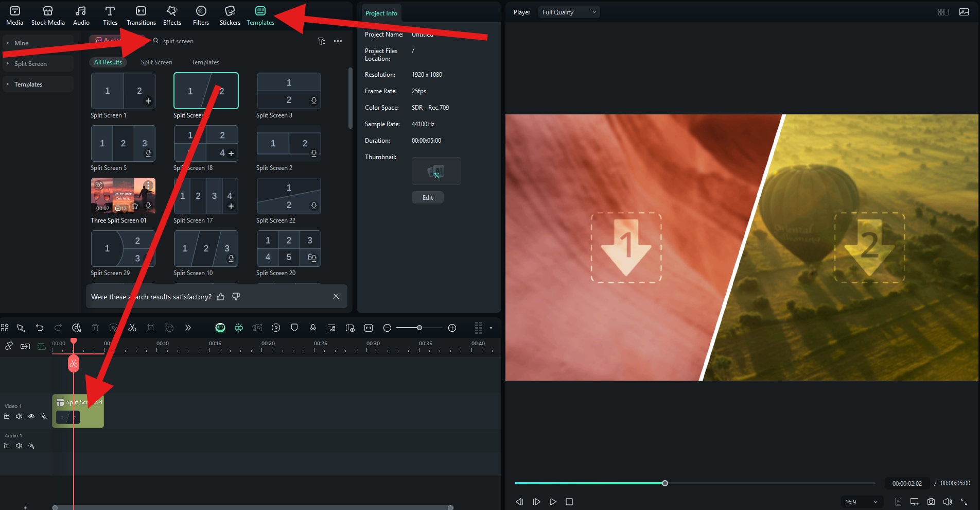Mute the Audio 1 track
This screenshot has width=980, height=510.
[19, 446]
